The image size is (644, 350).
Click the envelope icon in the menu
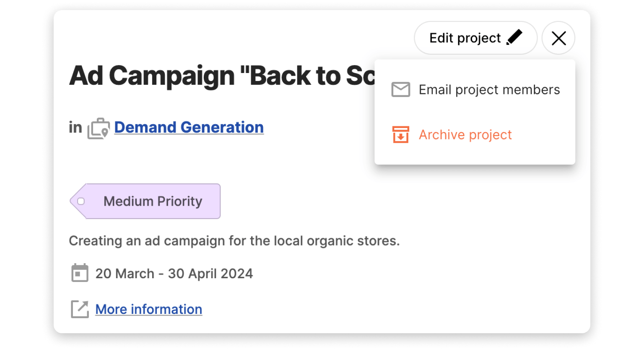(400, 89)
